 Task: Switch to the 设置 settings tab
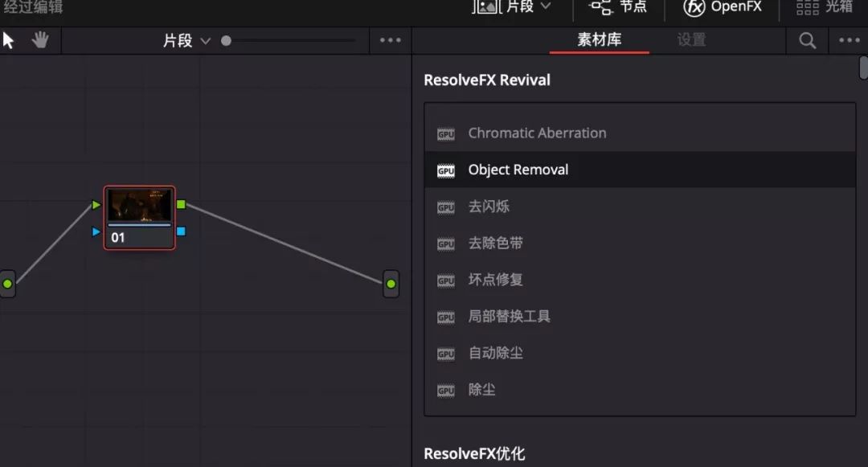coord(691,40)
